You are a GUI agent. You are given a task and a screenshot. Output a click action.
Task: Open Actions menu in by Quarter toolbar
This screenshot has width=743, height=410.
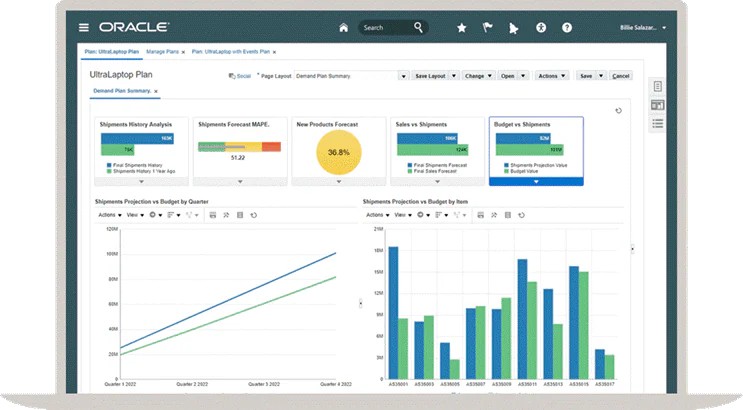[x=109, y=215]
